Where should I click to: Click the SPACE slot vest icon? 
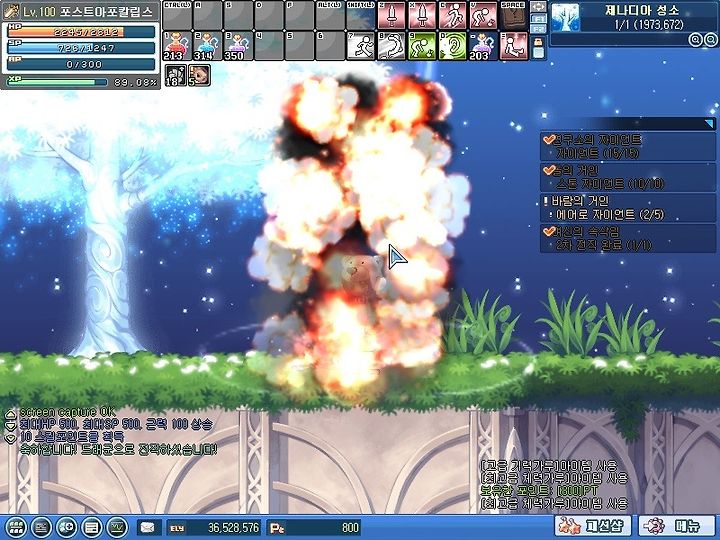tap(513, 16)
